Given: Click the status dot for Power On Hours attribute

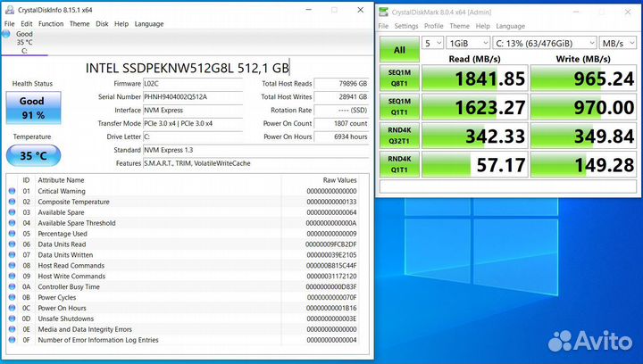Looking at the screenshot, I should 12,308.
